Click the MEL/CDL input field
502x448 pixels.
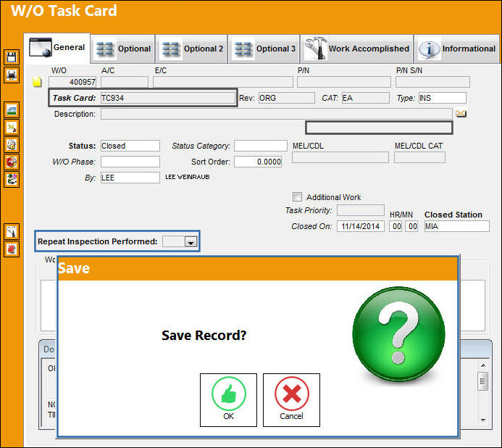coord(340,157)
